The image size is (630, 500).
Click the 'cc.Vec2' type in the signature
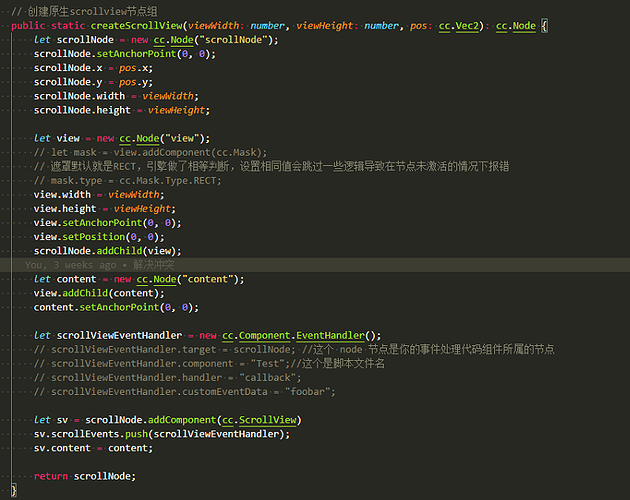pos(458,26)
